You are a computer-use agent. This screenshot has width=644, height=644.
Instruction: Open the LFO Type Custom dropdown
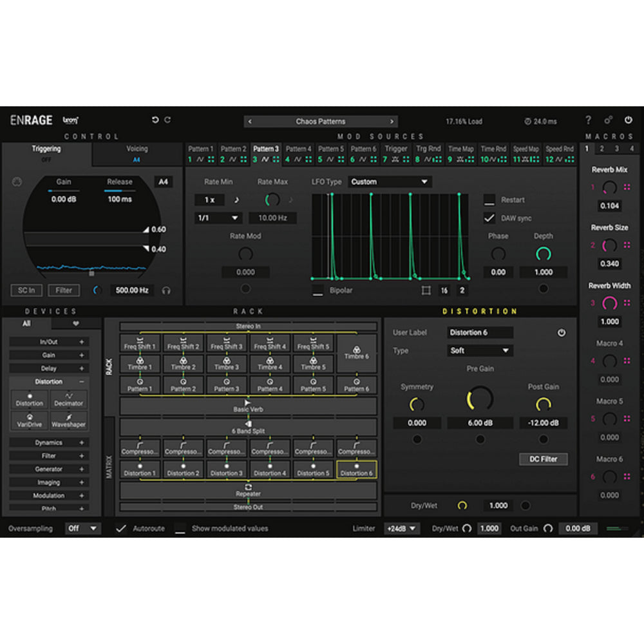tap(390, 182)
